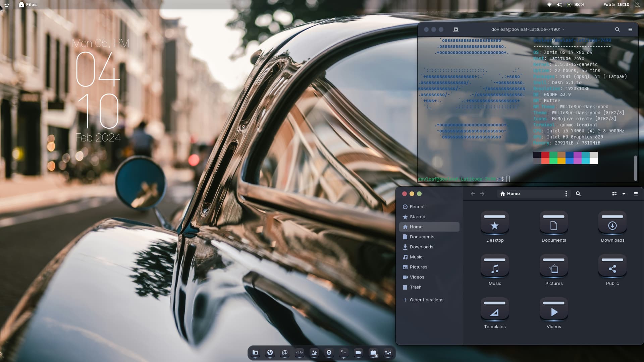Open the Feb 5 16:10 clock menu

click(x=616, y=5)
